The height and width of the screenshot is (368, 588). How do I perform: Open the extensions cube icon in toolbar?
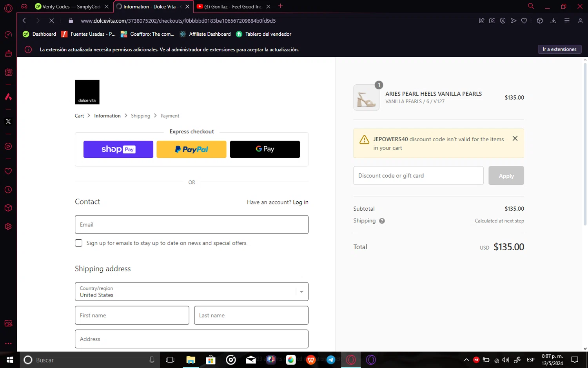pyautogui.click(x=540, y=20)
